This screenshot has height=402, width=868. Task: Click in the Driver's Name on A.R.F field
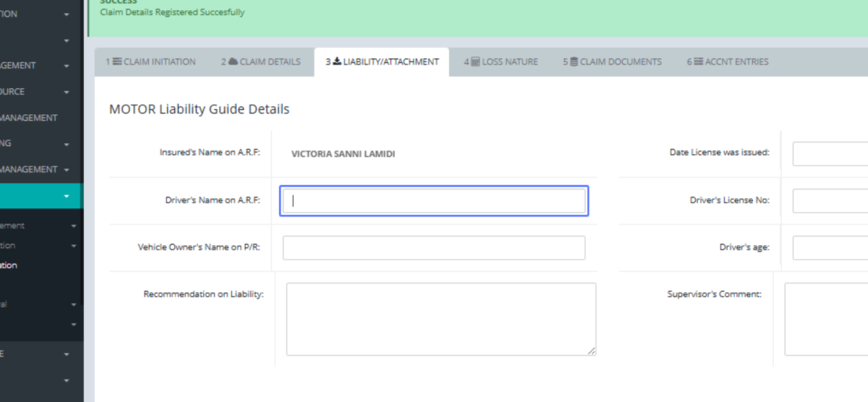[434, 201]
